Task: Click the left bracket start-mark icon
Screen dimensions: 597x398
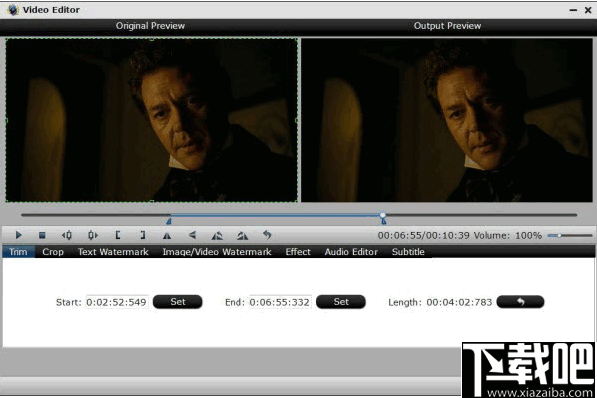Action: tap(118, 235)
